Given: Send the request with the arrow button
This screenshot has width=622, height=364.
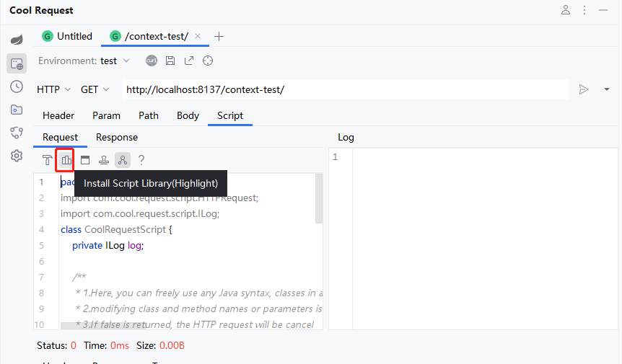Looking at the screenshot, I should coord(584,89).
